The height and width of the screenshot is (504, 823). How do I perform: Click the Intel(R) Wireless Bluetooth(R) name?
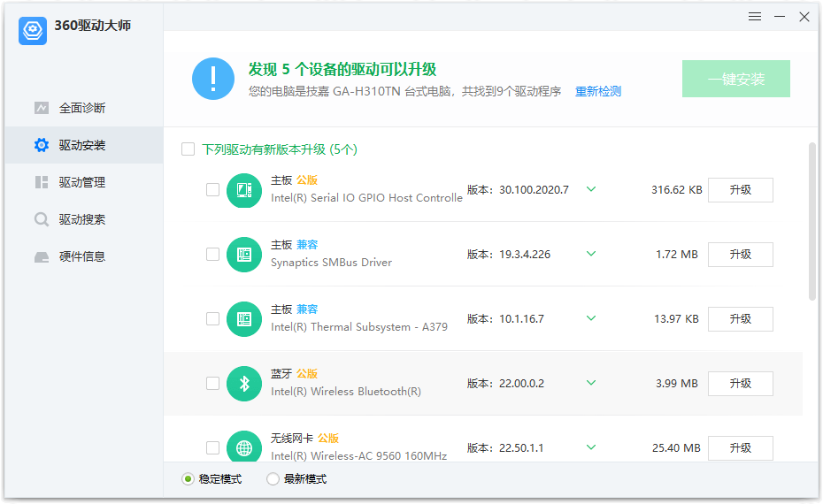point(346,392)
